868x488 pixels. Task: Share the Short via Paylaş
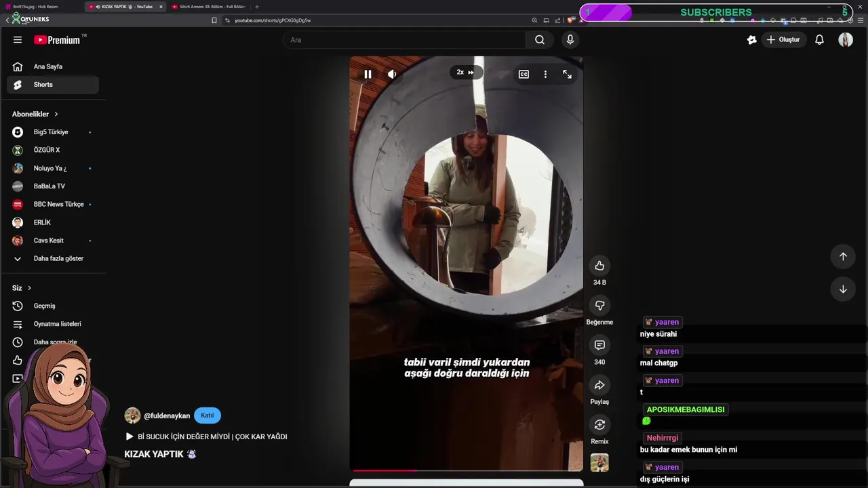(x=599, y=385)
